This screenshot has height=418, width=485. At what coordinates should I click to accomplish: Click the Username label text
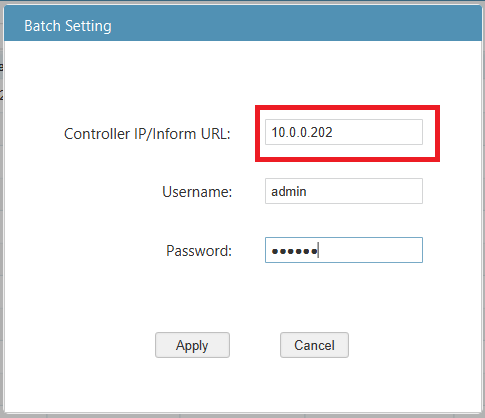click(x=197, y=192)
